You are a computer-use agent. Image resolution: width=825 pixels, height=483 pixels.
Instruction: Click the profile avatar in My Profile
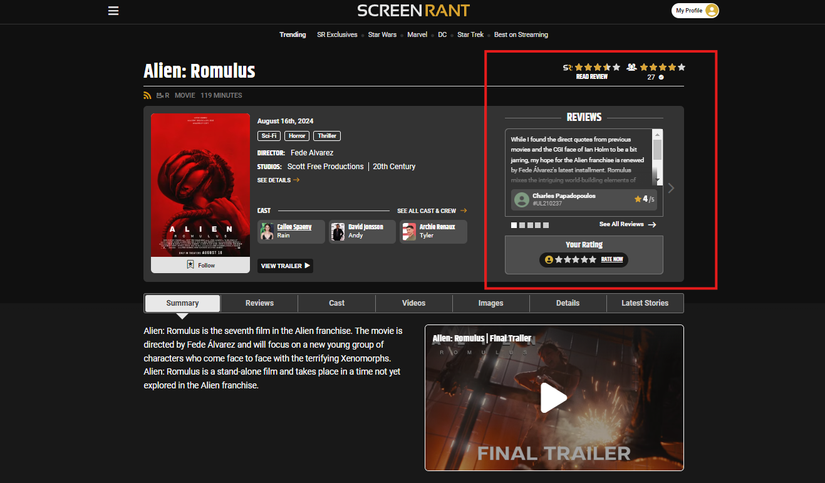(x=711, y=11)
